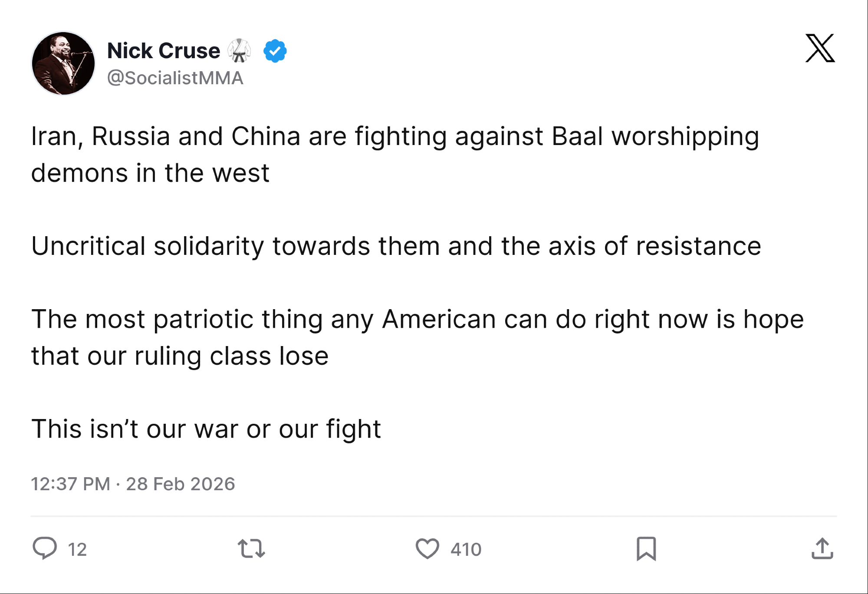Click the reply count of 12
Viewport: 868px width, 594px height.
click(x=78, y=549)
